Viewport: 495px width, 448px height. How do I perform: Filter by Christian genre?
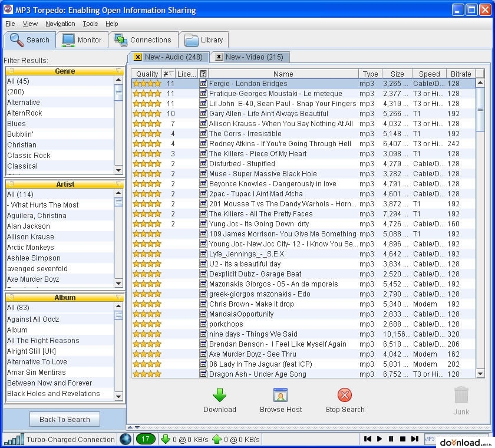tap(60, 145)
